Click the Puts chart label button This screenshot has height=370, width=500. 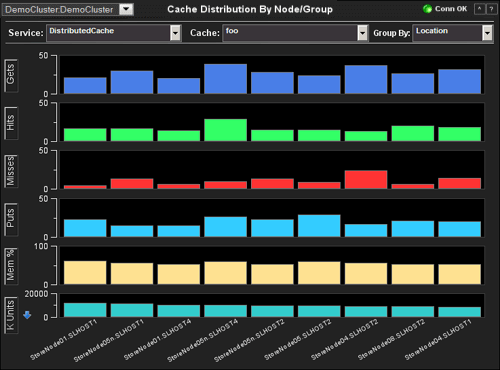point(11,219)
